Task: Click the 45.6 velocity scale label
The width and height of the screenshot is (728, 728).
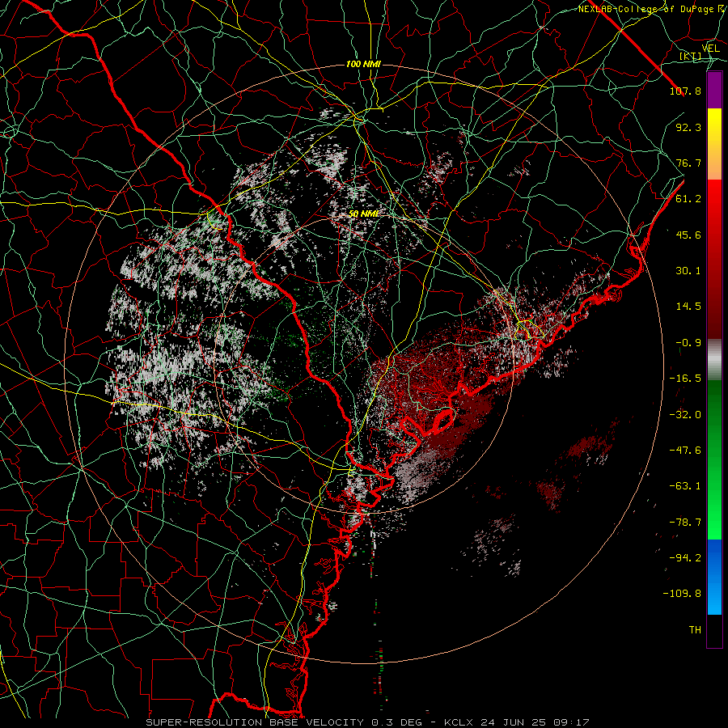Action: (688, 235)
